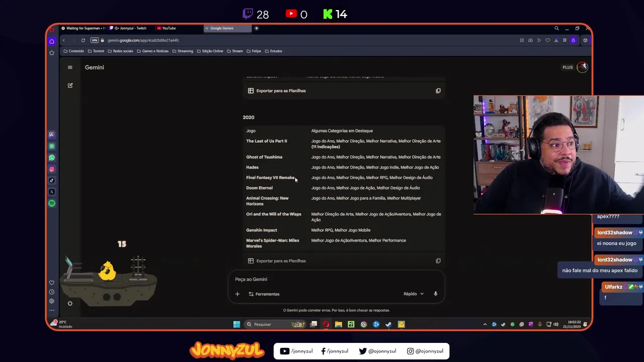Click the browser address bar URL
644x362 pixels.
pos(143,40)
